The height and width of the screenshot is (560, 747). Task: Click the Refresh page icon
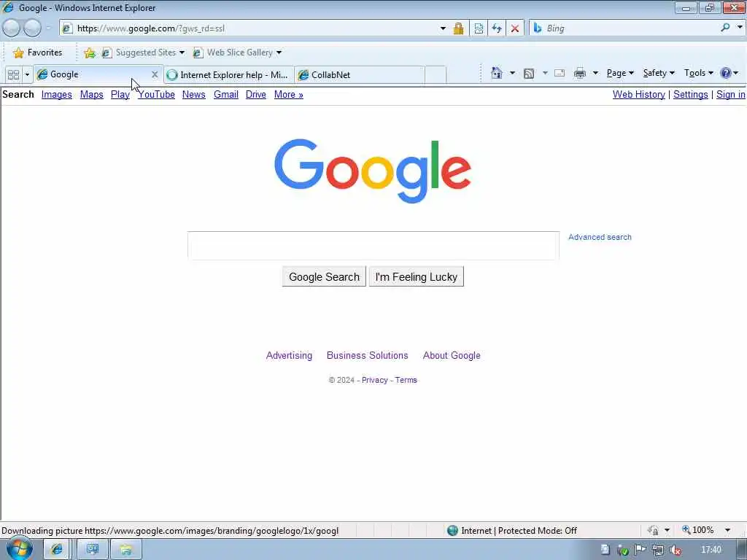(496, 28)
